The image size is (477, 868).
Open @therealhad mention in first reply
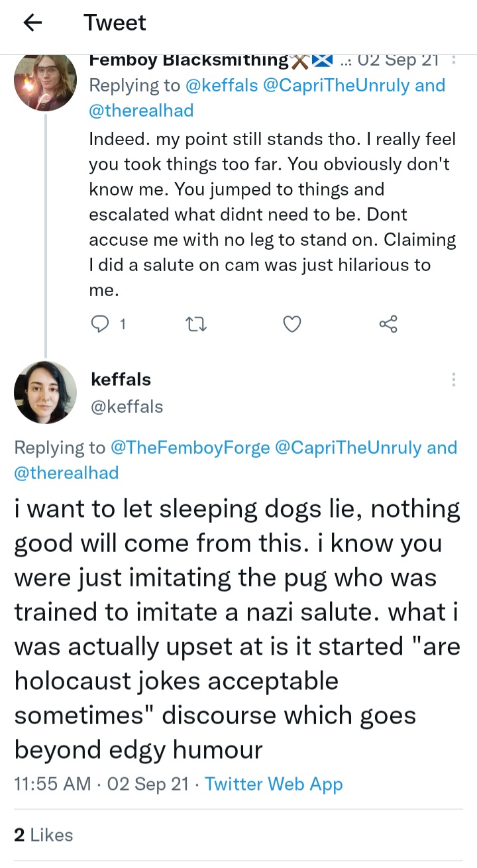[141, 111]
